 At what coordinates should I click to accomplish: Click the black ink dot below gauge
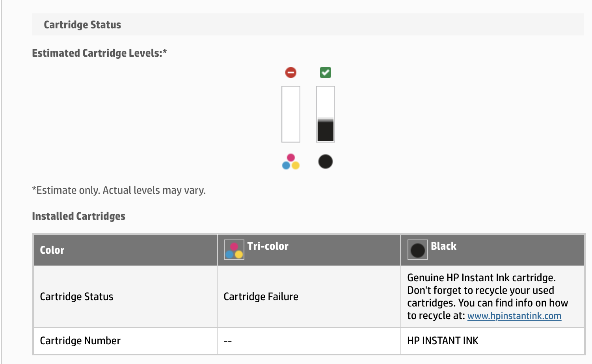326,162
